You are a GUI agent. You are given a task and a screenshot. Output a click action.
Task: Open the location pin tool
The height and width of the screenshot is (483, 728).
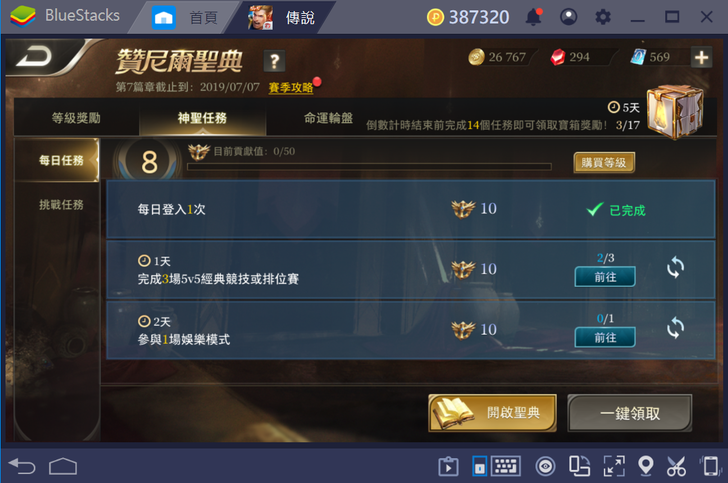(x=646, y=466)
